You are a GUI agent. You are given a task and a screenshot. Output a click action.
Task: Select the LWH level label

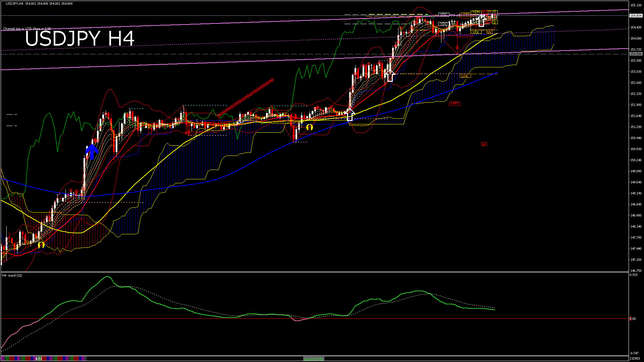pos(465,14)
